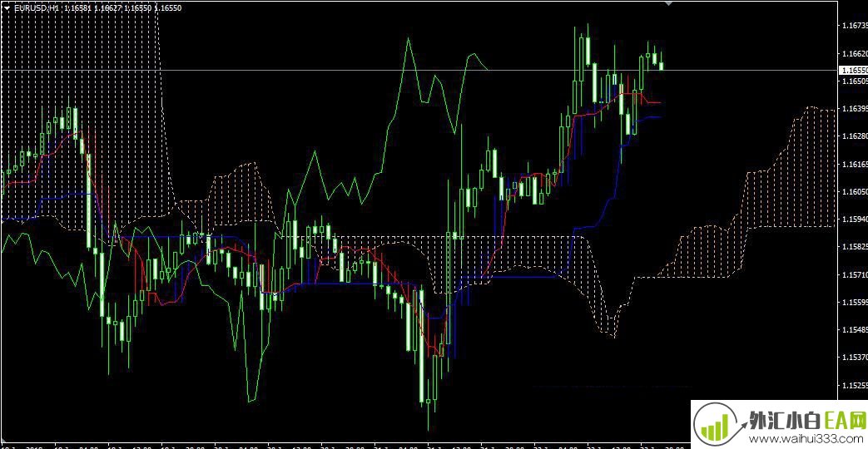Click the 1.16620 price scale label
The image size is (868, 449).
(854, 54)
